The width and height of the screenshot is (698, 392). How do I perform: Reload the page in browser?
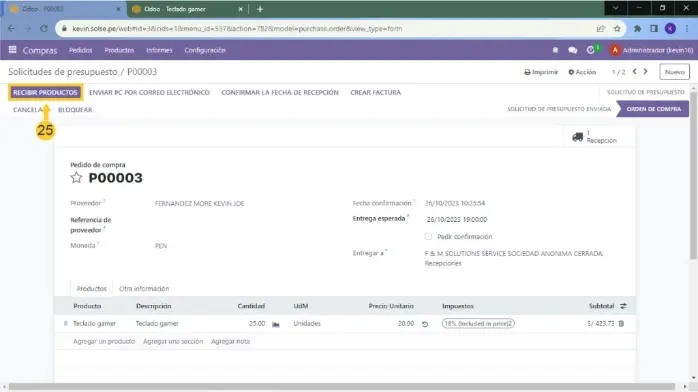pos(44,28)
